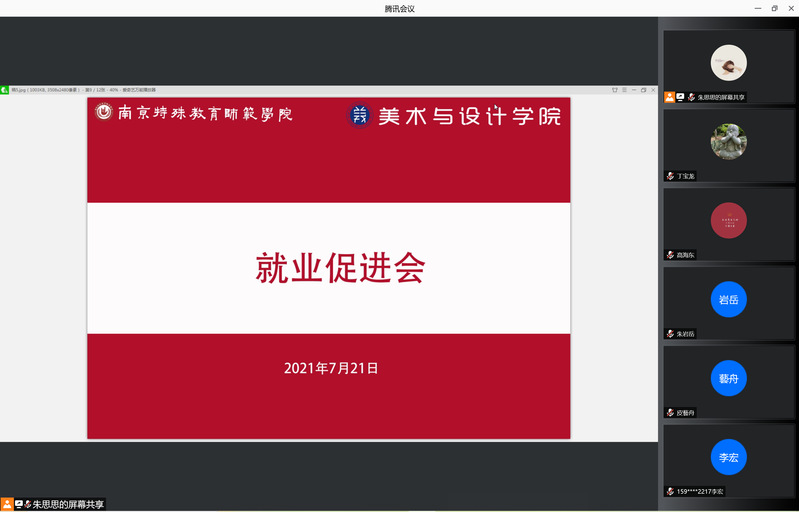Click the microphone icon beside 朱岩岳's name
The height and width of the screenshot is (512, 799).
(670, 334)
